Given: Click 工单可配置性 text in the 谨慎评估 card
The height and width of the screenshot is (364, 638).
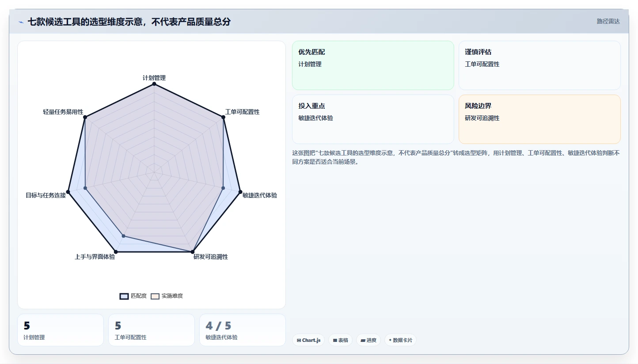Looking at the screenshot, I should (x=482, y=64).
